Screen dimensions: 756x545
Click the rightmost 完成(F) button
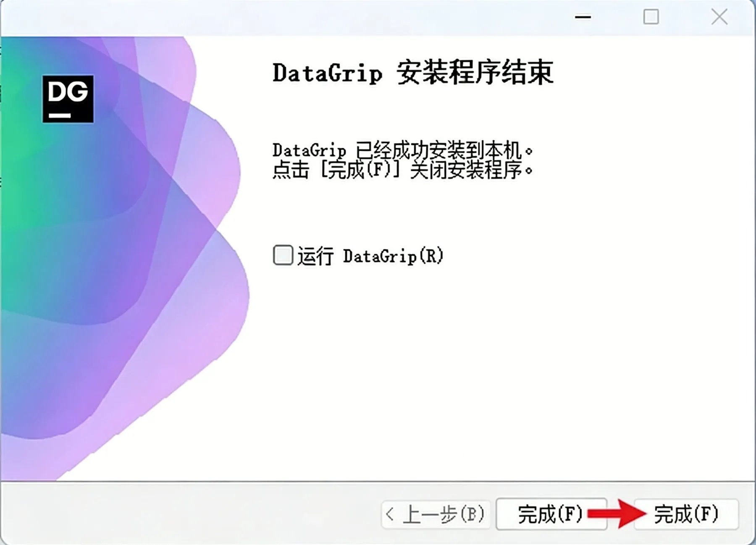686,514
